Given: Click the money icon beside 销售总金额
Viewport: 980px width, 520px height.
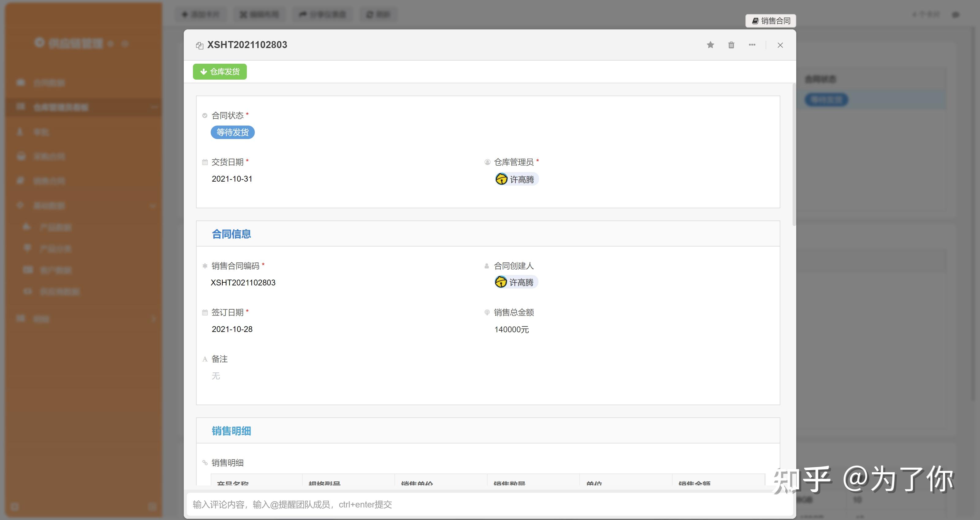Looking at the screenshot, I should 487,312.
